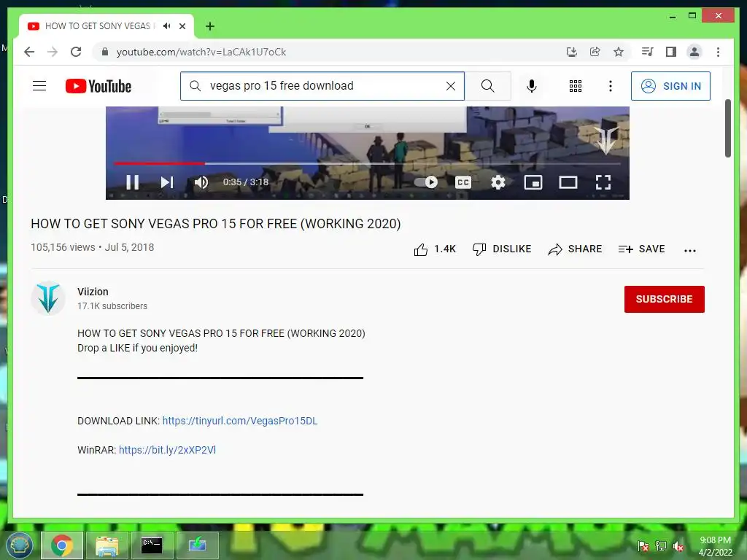
Task: Open the YouTube apps grid
Action: [x=576, y=86]
